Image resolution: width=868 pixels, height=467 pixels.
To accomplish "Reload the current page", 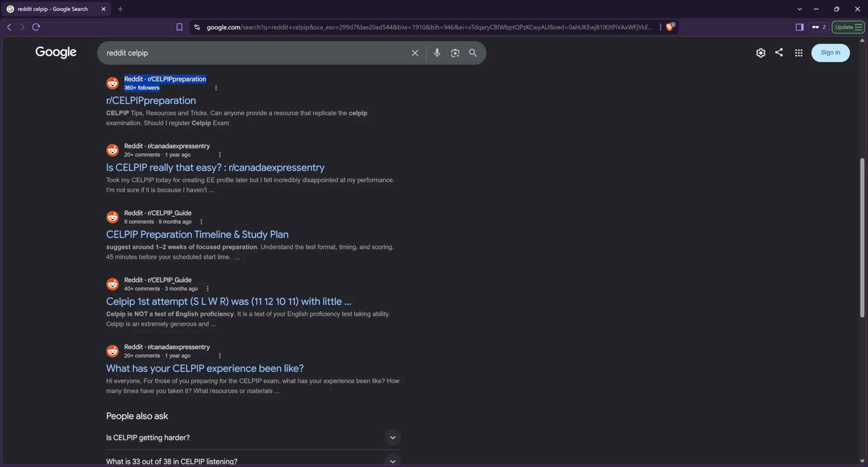I will [x=36, y=27].
